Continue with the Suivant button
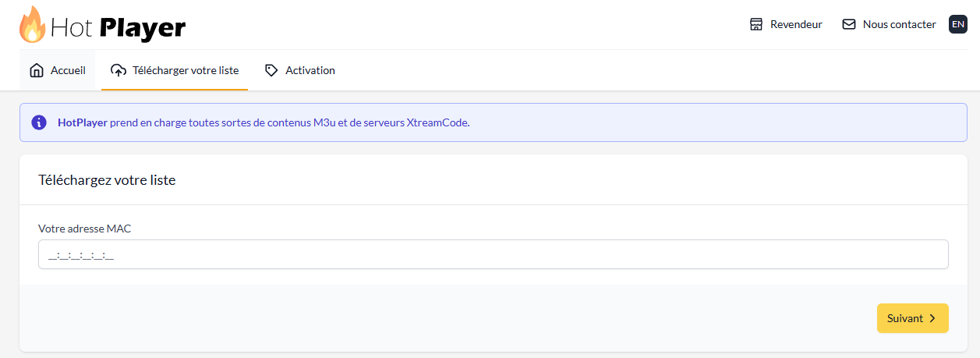The image size is (980, 358). (x=913, y=318)
